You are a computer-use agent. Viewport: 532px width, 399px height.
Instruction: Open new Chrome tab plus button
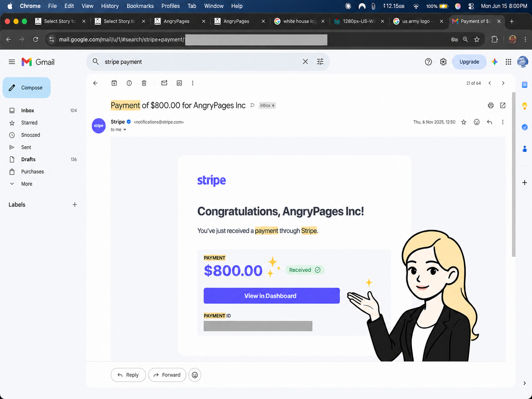pyautogui.click(x=512, y=21)
